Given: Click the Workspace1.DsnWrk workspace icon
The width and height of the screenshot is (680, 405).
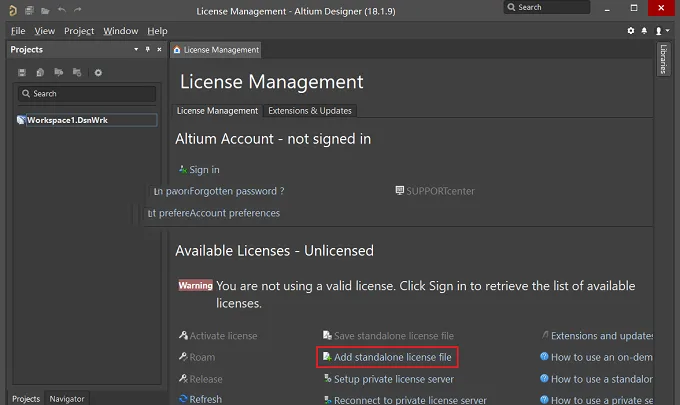Looking at the screenshot, I should point(21,120).
